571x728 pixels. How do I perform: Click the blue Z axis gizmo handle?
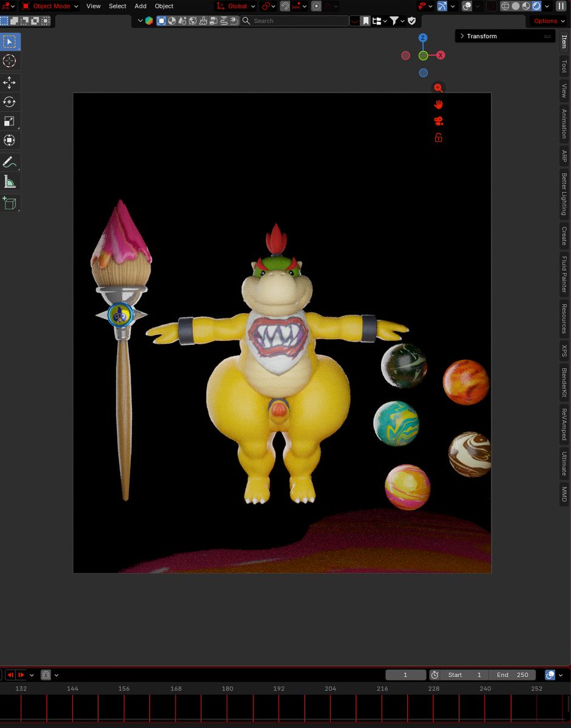(x=423, y=38)
